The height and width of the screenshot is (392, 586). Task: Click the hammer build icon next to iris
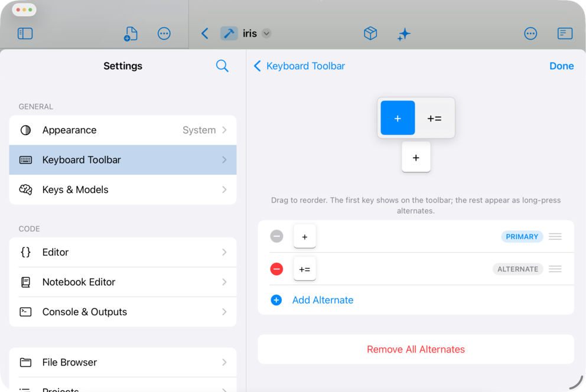[x=229, y=34]
